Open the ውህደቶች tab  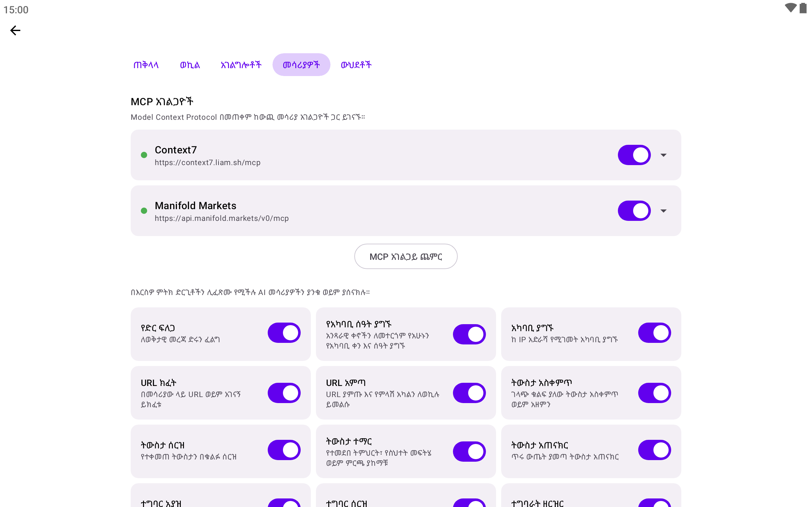tap(356, 65)
